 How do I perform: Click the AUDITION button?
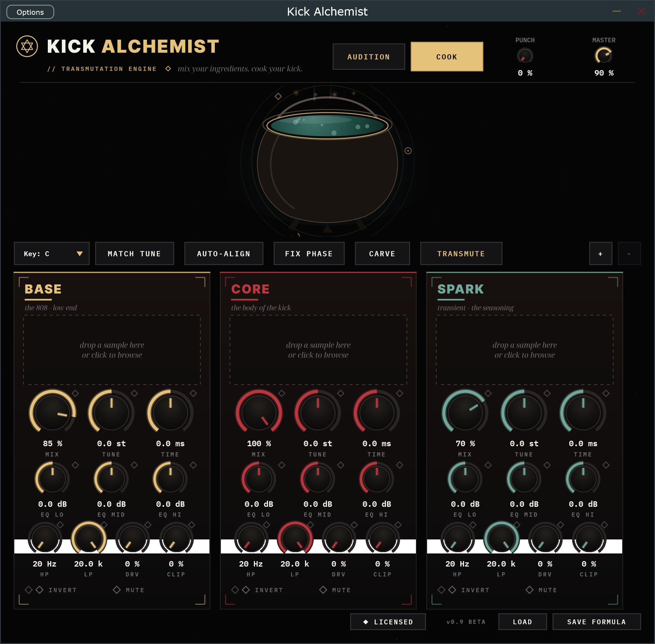coord(368,57)
